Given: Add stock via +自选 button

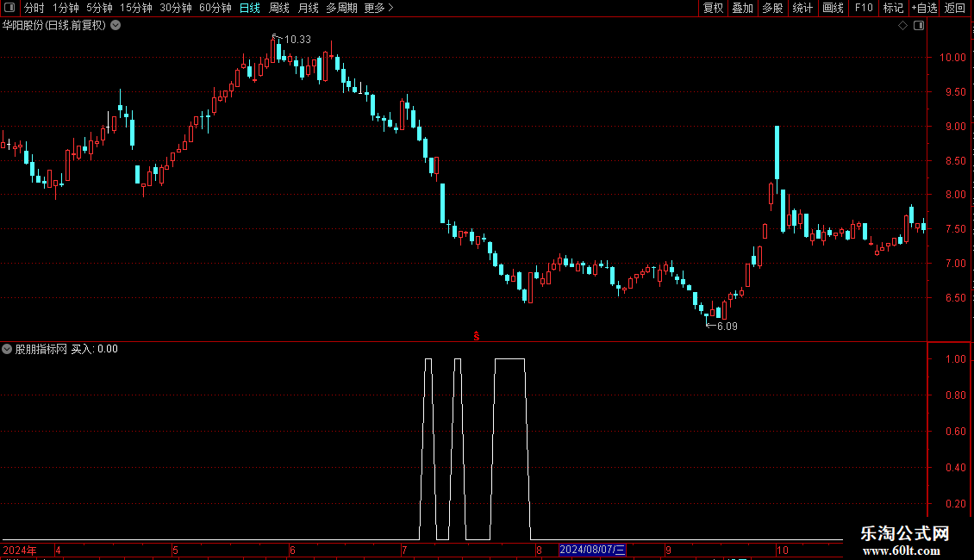Looking at the screenshot, I should click(x=924, y=8).
